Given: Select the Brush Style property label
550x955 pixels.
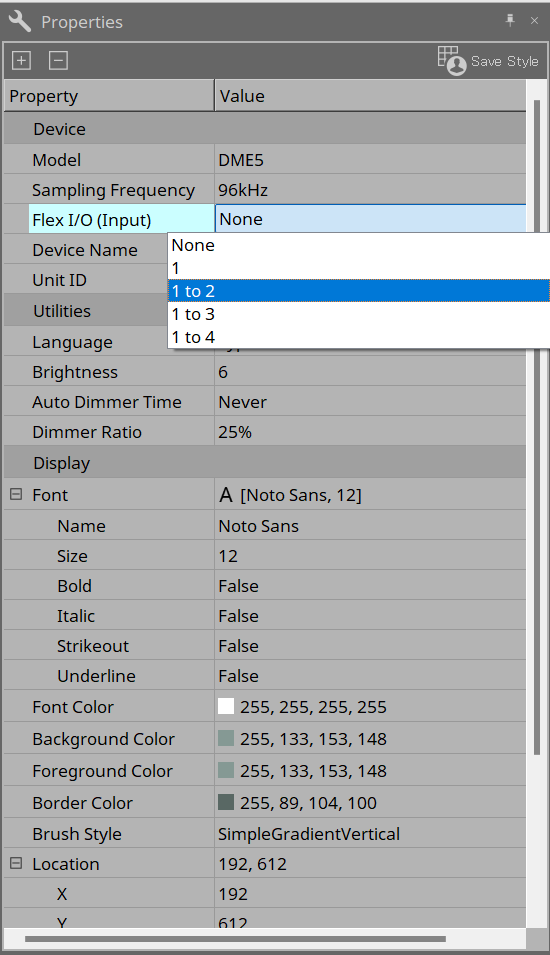Looking at the screenshot, I should coord(77,834).
